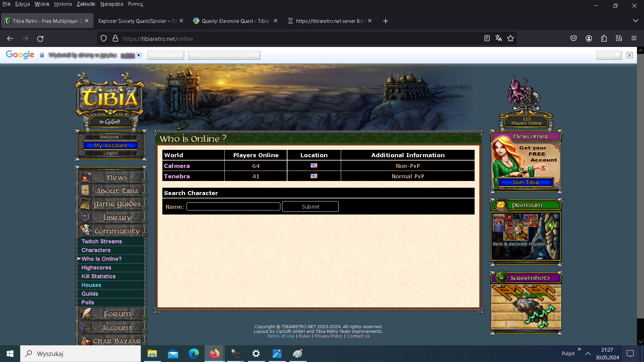The height and width of the screenshot is (362, 644).
Task: Switch to tibiaretro.net server 8.0 tab
Action: click(x=329, y=21)
